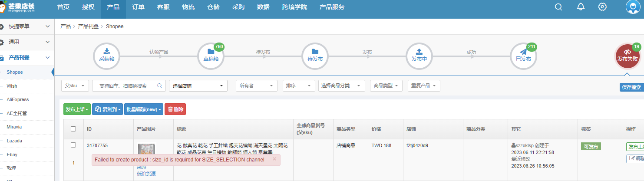Click the 编辑 button in the product row
This screenshot has height=181, width=644.
pos(635,158)
